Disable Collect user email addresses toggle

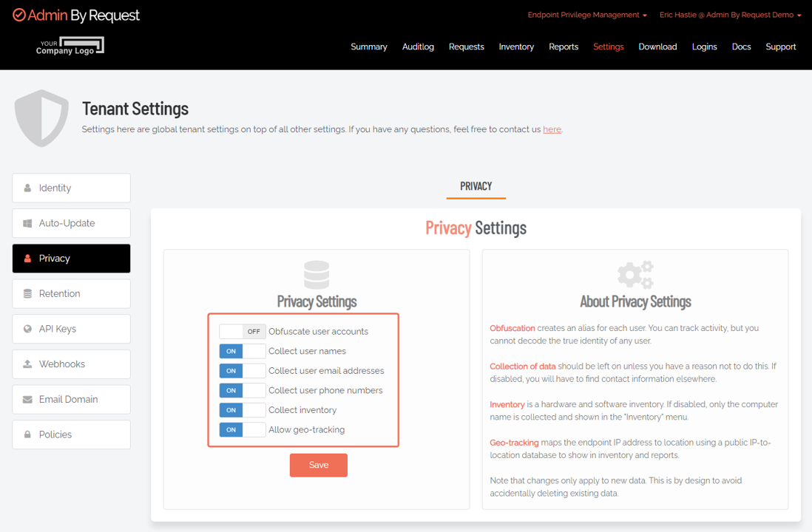[243, 370]
